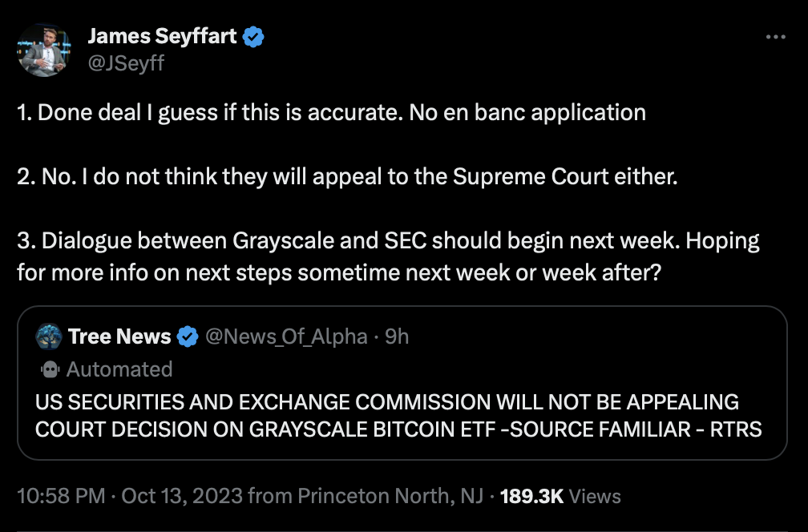View the 189.3K Views count
The image size is (808, 532).
coord(560,497)
